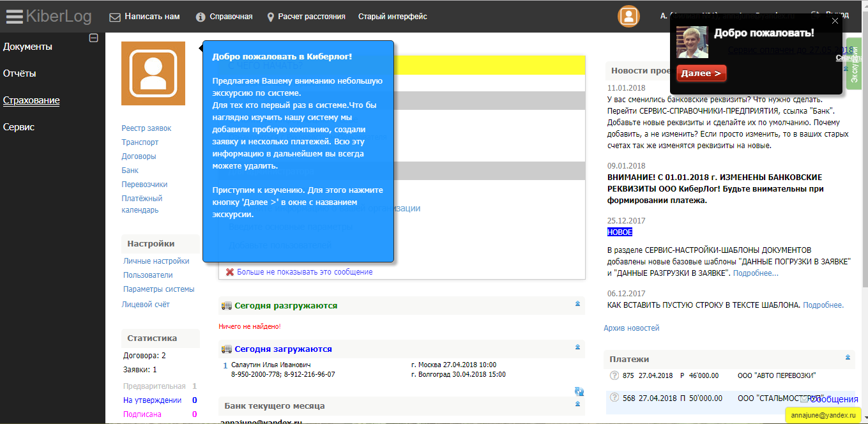Screen dimensions: 868x424
Task: Click Ничего не найдено! message
Action: point(250,326)
